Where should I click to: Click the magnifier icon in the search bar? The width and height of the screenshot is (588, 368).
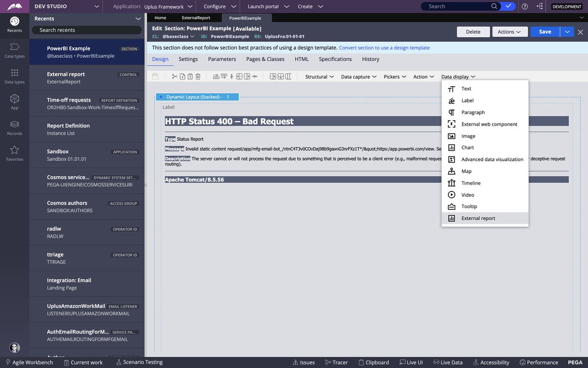pos(494,6)
